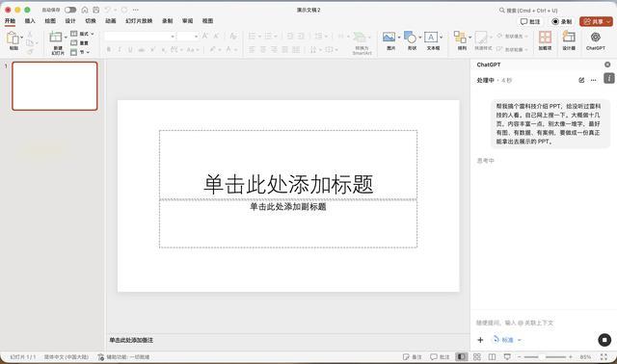Toggle the 自动保存 AutoSave switch
The width and height of the screenshot is (617, 364).
70,10
